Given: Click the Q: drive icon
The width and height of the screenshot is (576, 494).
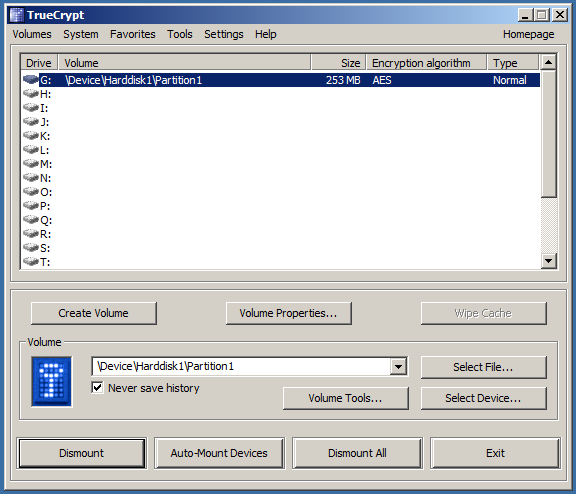Looking at the screenshot, I should (31, 220).
